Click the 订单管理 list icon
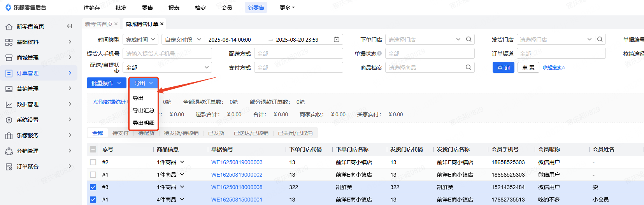This screenshot has height=205, width=644. point(9,73)
